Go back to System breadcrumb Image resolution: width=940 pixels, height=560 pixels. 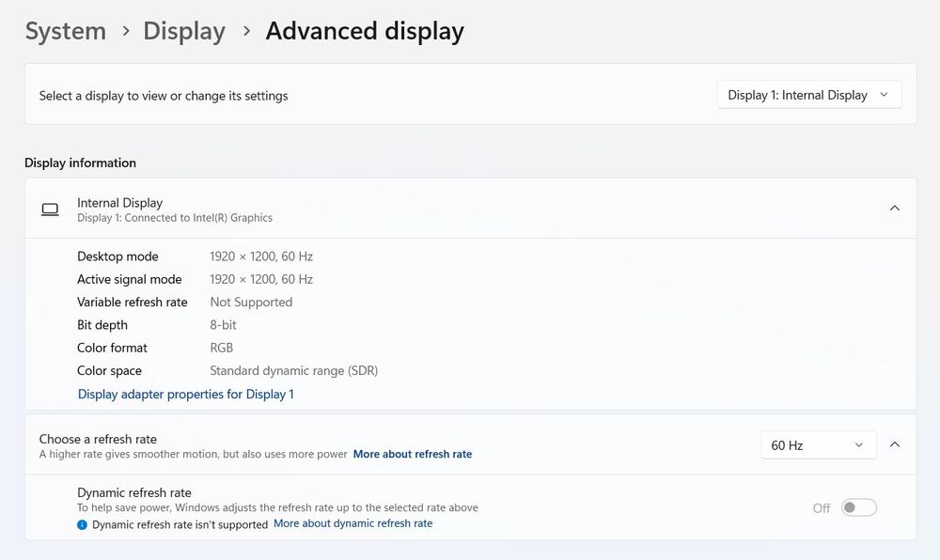[x=66, y=31]
